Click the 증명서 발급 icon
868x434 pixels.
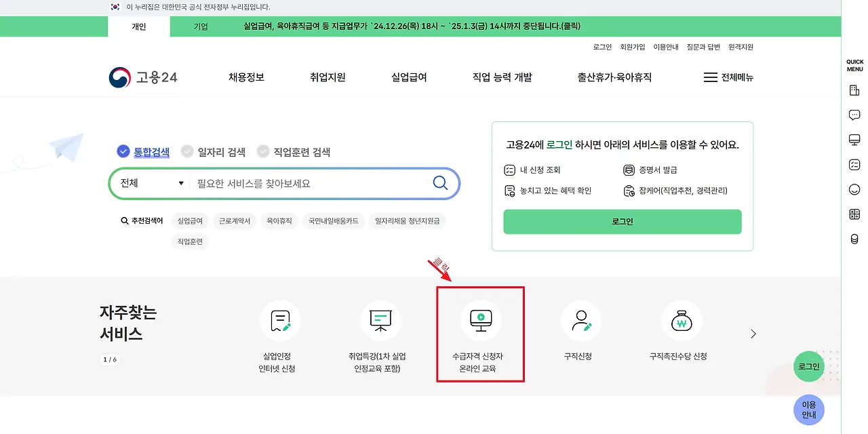[628, 170]
